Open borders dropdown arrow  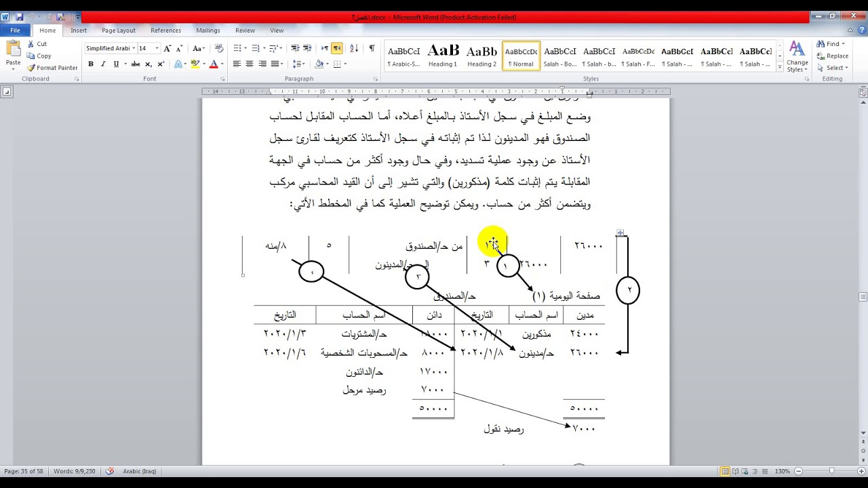coord(345,64)
